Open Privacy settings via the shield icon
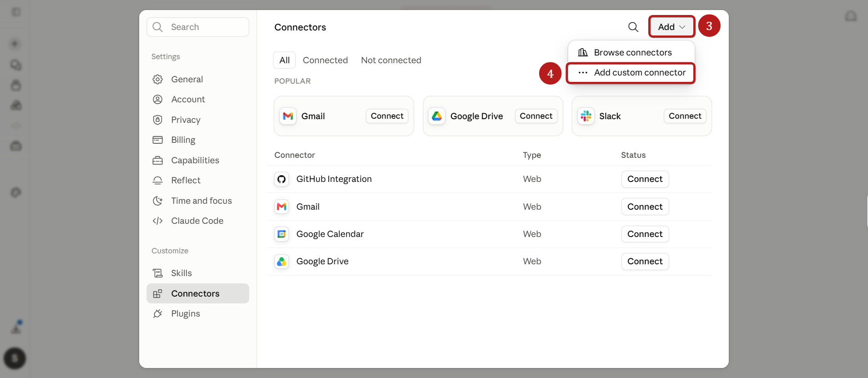 pos(157,120)
